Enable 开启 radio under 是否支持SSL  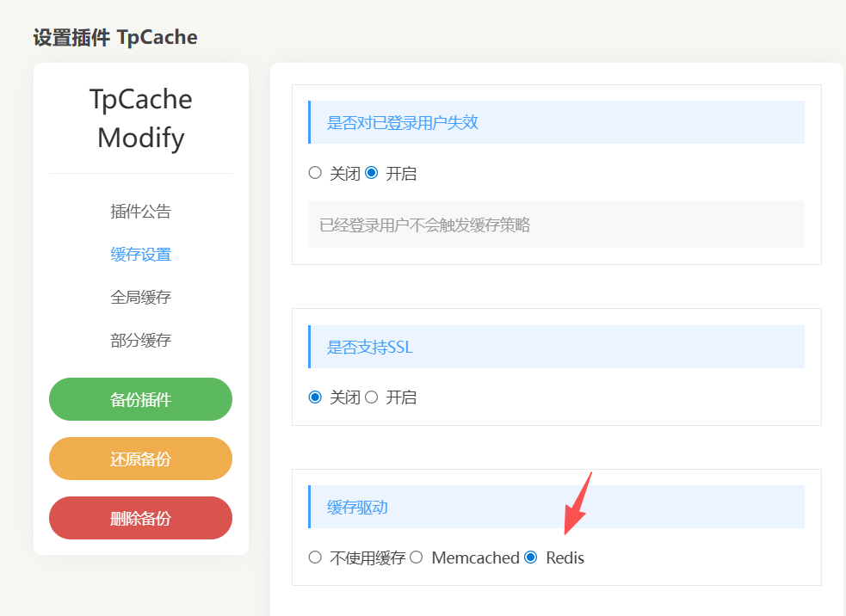pyautogui.click(x=371, y=397)
